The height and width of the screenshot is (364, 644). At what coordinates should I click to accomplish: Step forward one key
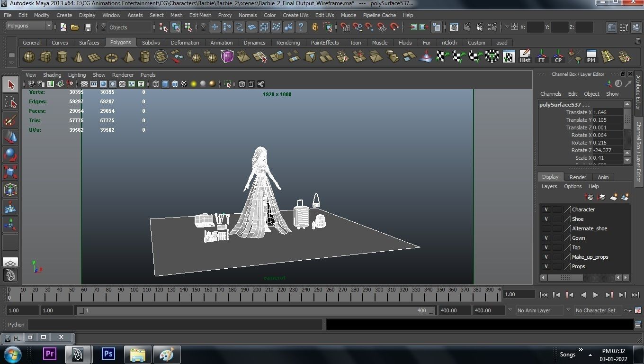[609, 295]
